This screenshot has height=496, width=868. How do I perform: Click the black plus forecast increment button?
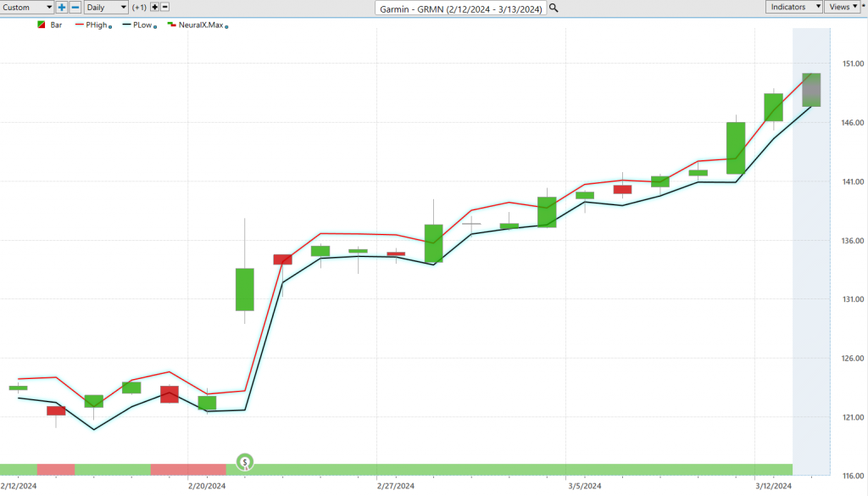(154, 7)
